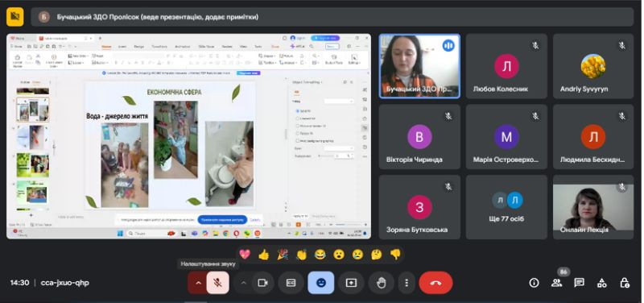Click the text Вода - джерело життя
The width and height of the screenshot is (644, 303).
(x=117, y=116)
